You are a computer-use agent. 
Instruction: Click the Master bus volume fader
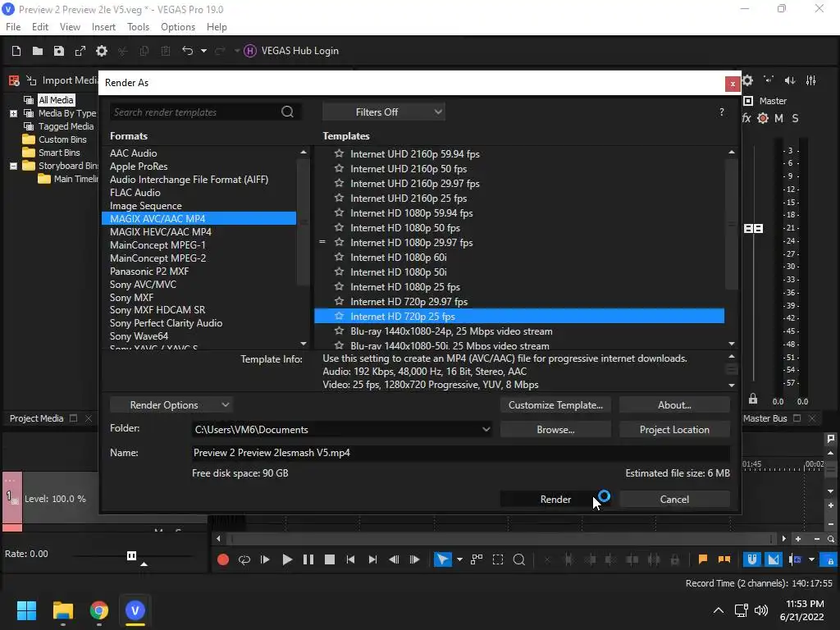(x=753, y=229)
